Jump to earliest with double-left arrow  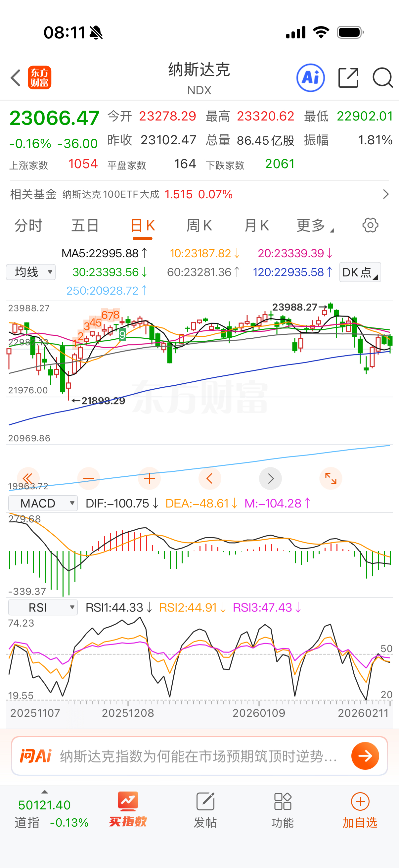(x=28, y=478)
